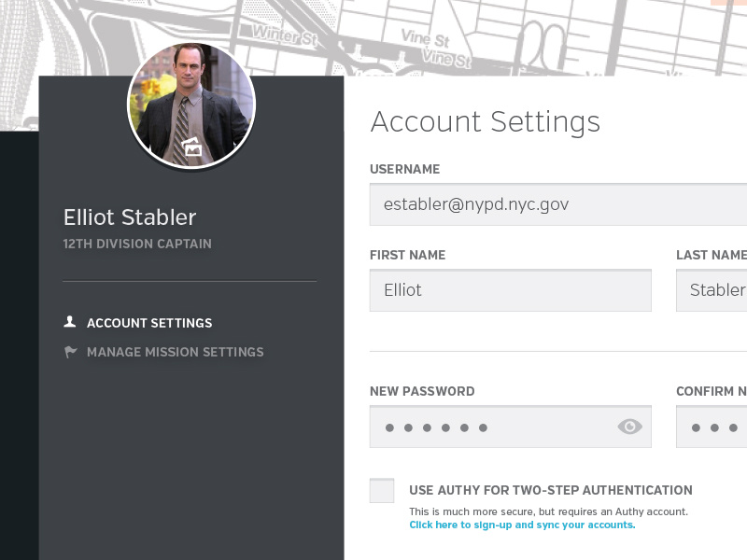Click the person icon beside ACCOUNT SETTINGS
This screenshot has width=747, height=560.
tap(69, 321)
